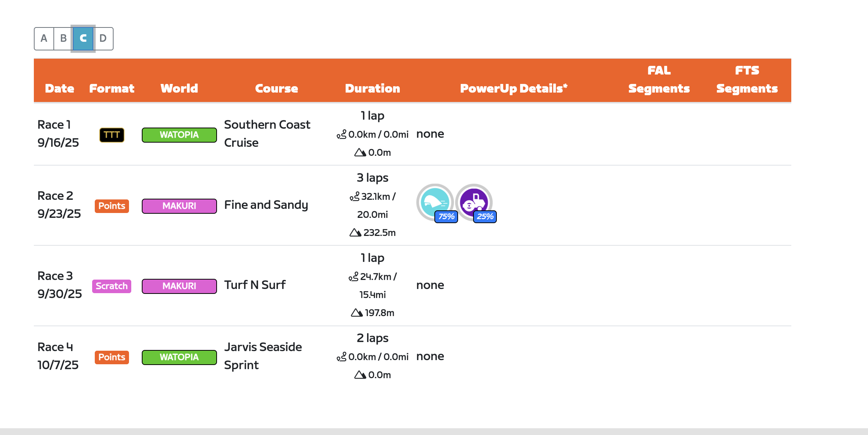Switch to category B tab
Image resolution: width=868 pixels, height=435 pixels.
click(x=64, y=38)
